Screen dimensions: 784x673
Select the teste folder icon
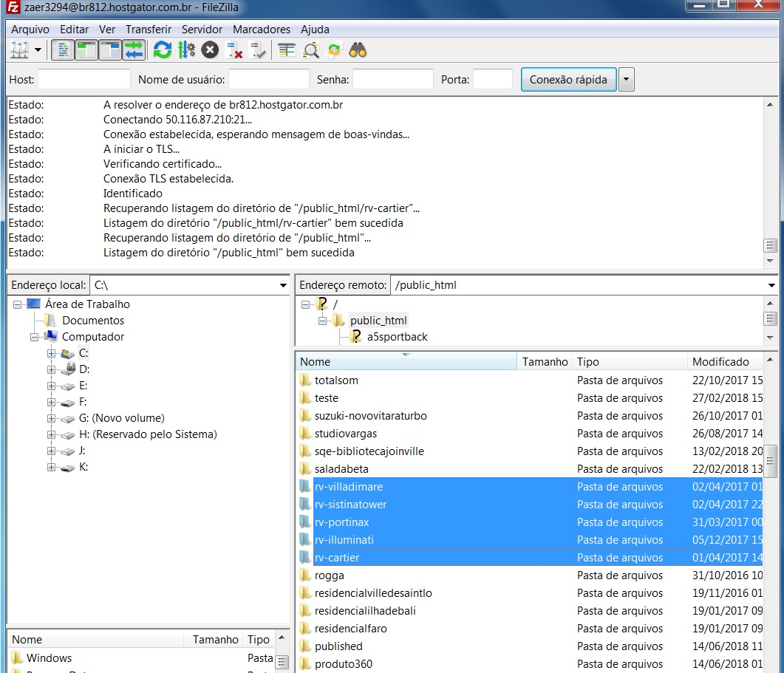coord(305,398)
